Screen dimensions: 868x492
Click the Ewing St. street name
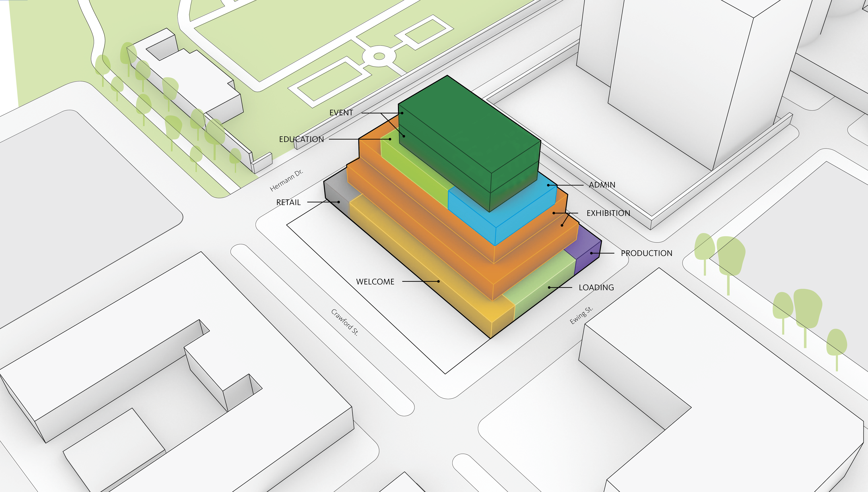(581, 315)
